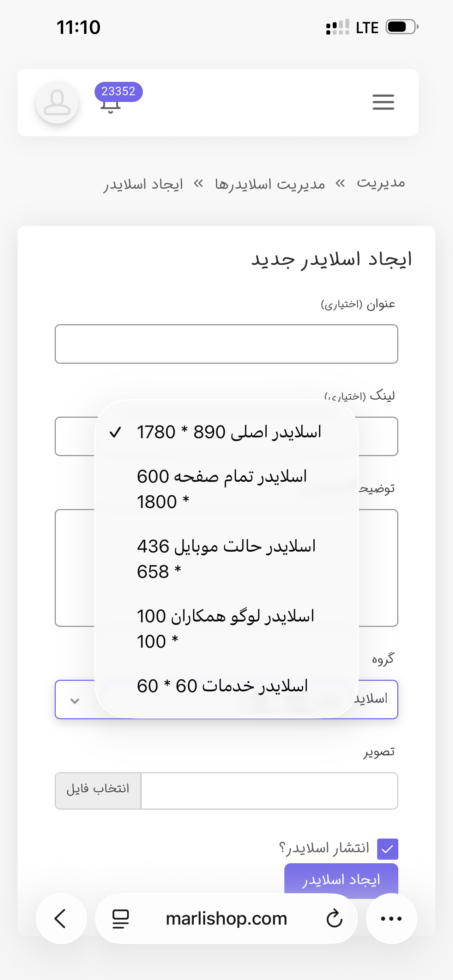Image resolution: width=453 pixels, height=980 pixels.
Task: Click the گروه dropdown chevron
Action: [75, 701]
